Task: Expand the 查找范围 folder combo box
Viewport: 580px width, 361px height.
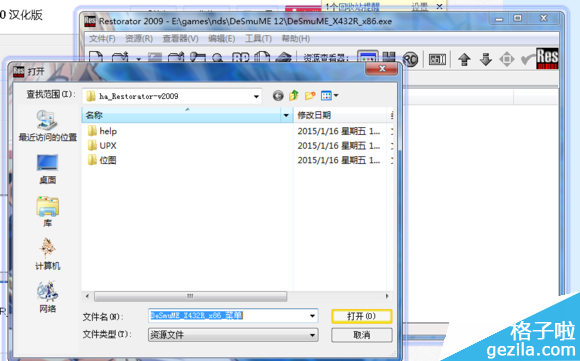Action: [x=256, y=97]
